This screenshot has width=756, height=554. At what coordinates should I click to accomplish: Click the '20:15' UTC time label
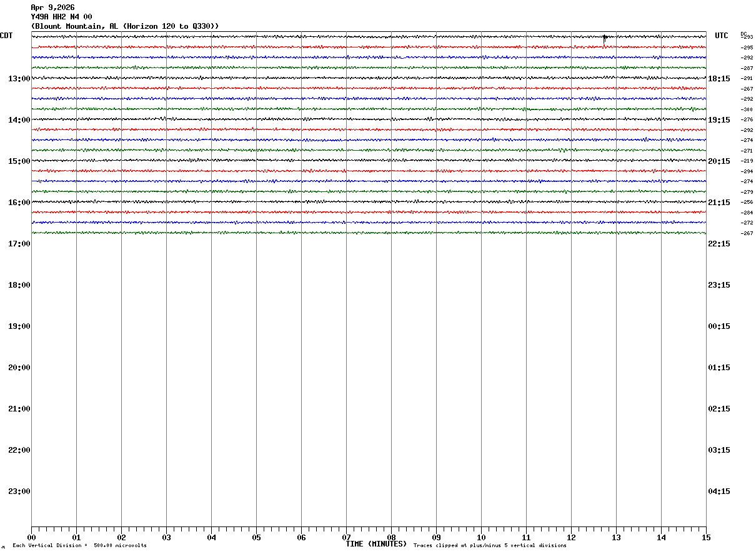[719, 161]
